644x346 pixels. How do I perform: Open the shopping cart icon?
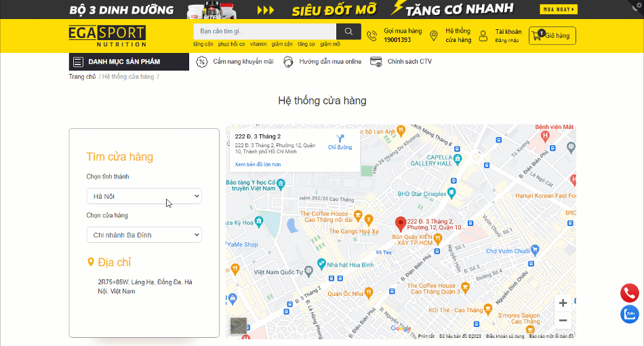[x=537, y=36]
